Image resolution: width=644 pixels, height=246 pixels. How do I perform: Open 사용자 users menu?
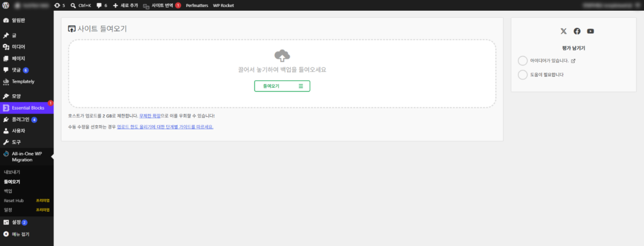coord(27,131)
